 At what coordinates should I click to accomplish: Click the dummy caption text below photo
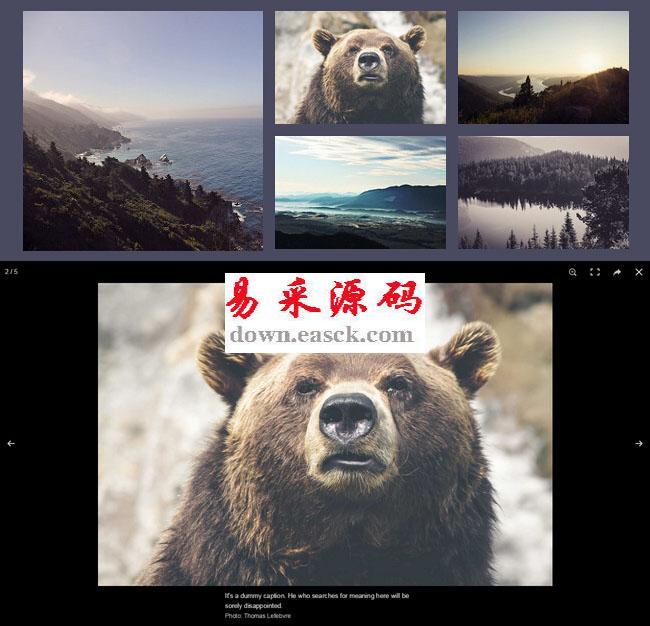[x=316, y=600]
